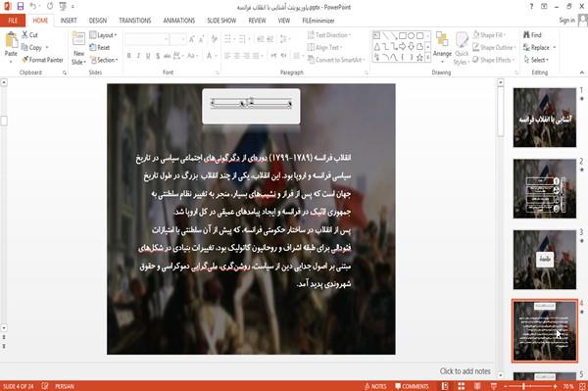Click the Paste clipboard icon
This screenshot has height=391, width=588.
[x=11, y=40]
